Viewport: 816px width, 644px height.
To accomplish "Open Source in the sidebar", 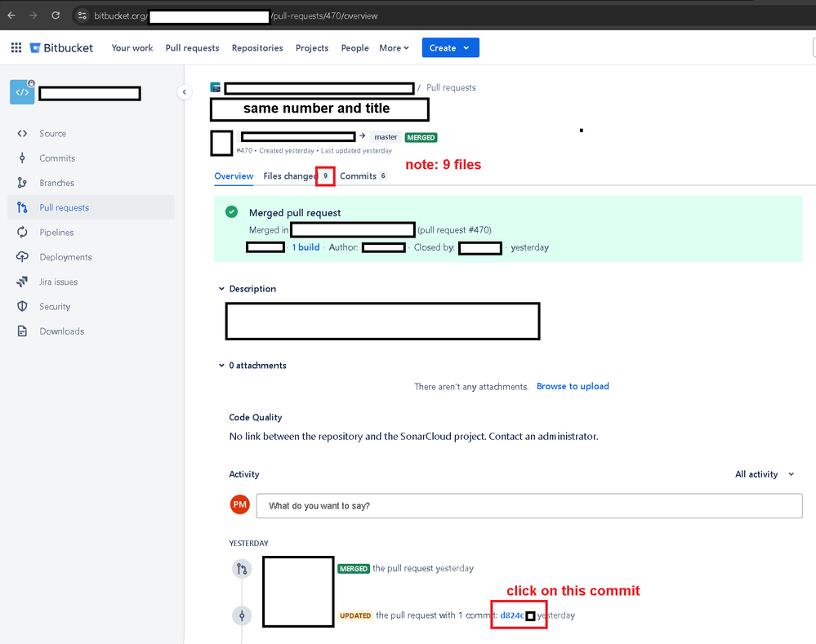I will (52, 134).
